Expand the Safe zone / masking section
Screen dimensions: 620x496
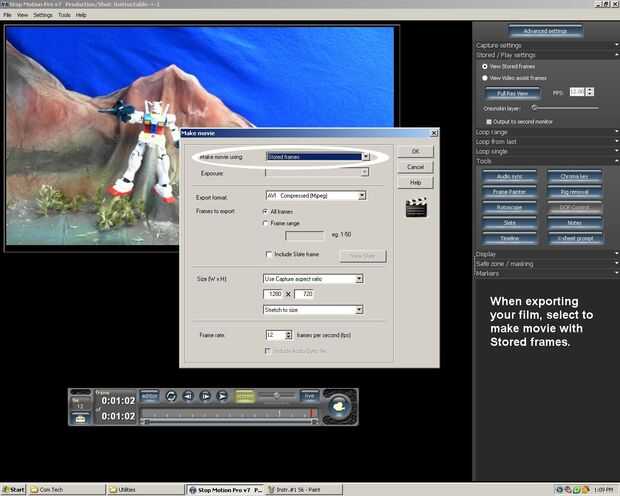point(546,264)
